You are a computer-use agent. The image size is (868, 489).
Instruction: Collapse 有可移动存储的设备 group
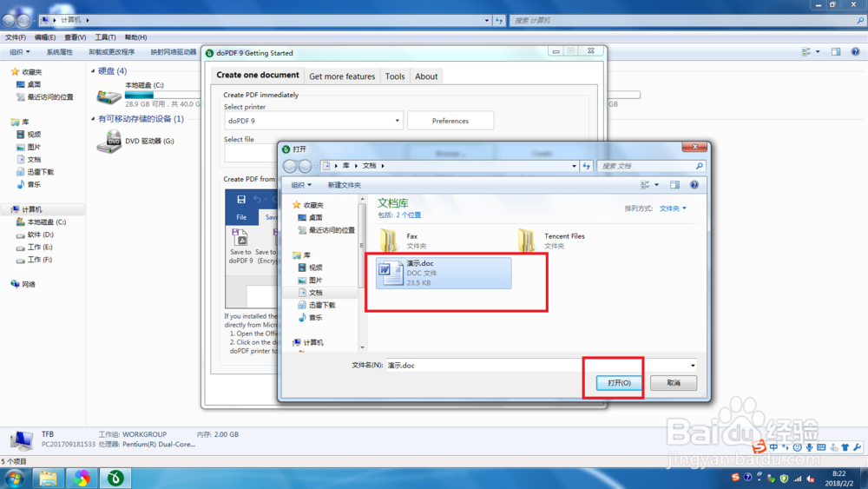tap(93, 118)
